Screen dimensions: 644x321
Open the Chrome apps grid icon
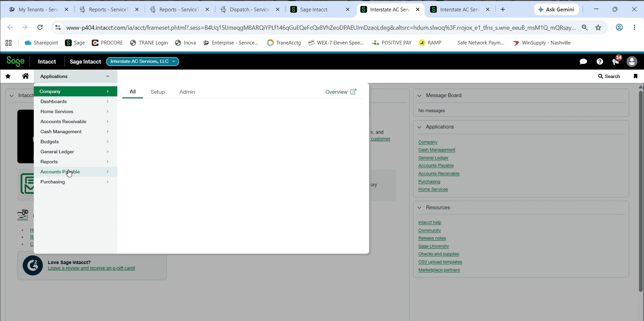(8, 43)
